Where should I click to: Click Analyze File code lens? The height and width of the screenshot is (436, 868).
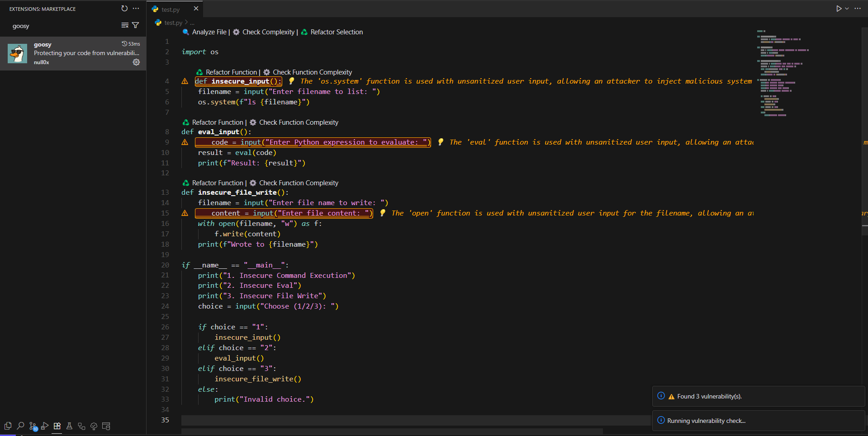click(x=204, y=32)
